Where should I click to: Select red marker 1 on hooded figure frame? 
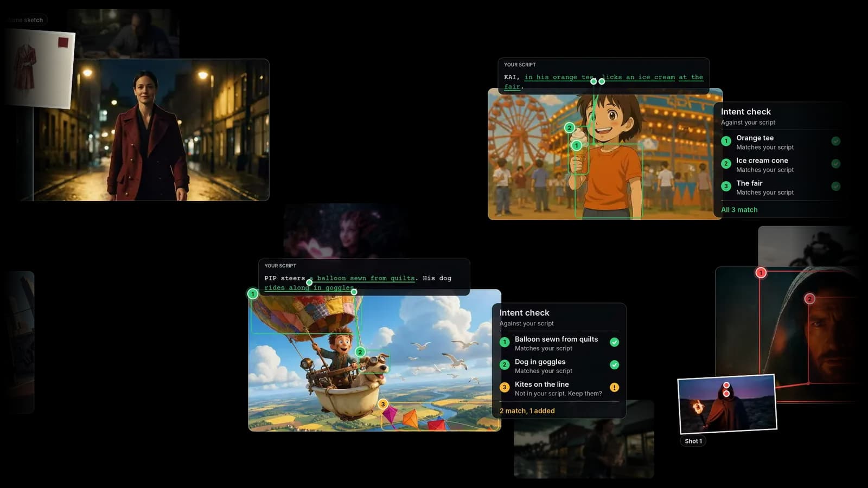pyautogui.click(x=761, y=273)
